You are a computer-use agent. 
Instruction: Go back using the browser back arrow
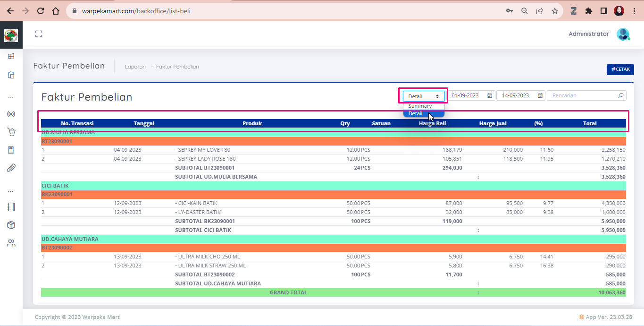[x=10, y=11]
